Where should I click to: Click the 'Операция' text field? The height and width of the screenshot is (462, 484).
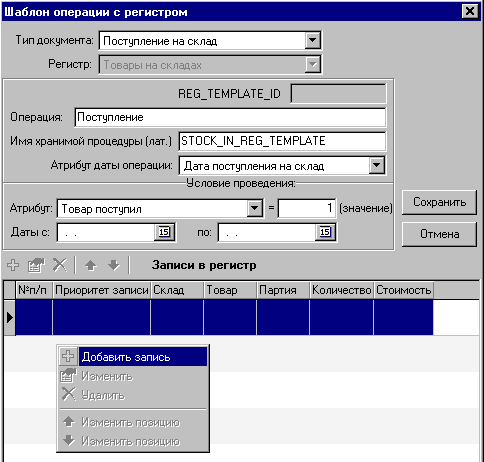[230, 117]
